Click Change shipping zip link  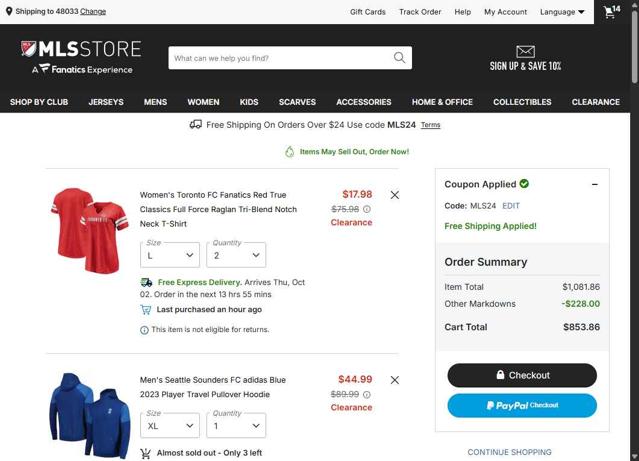pyautogui.click(x=93, y=11)
